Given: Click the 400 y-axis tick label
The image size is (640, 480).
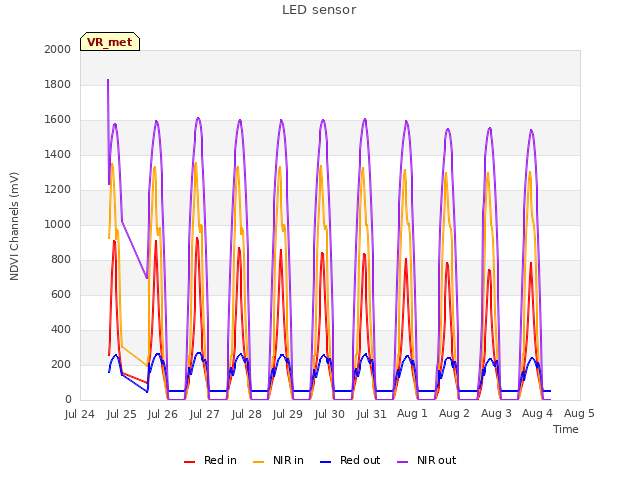Looking at the screenshot, I should pos(61,330).
